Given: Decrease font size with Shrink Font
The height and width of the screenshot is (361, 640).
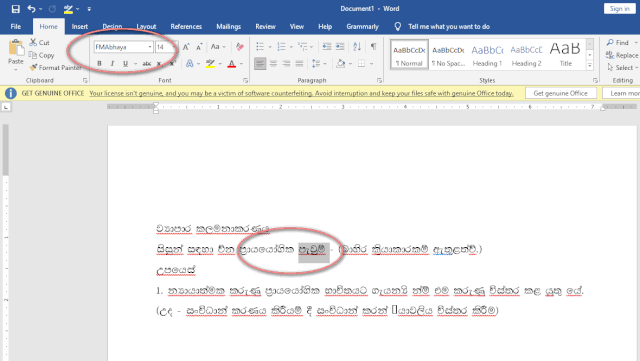Looking at the screenshot, I should click(199, 47).
